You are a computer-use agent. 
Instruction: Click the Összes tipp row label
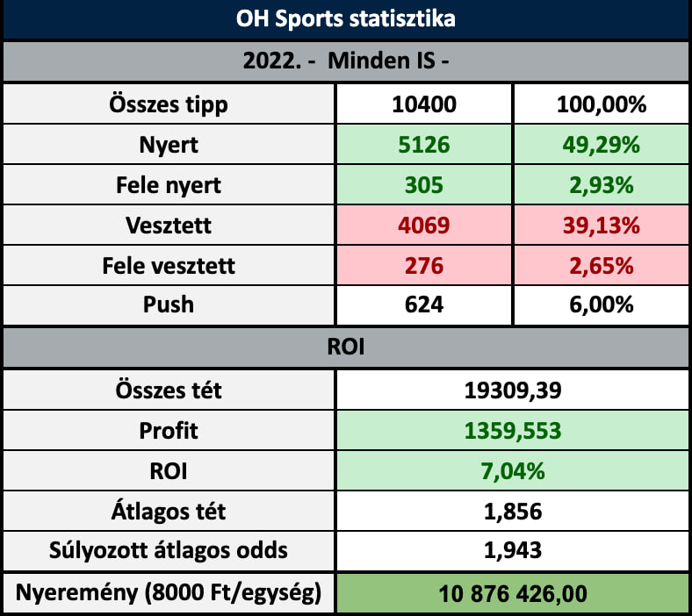(169, 105)
